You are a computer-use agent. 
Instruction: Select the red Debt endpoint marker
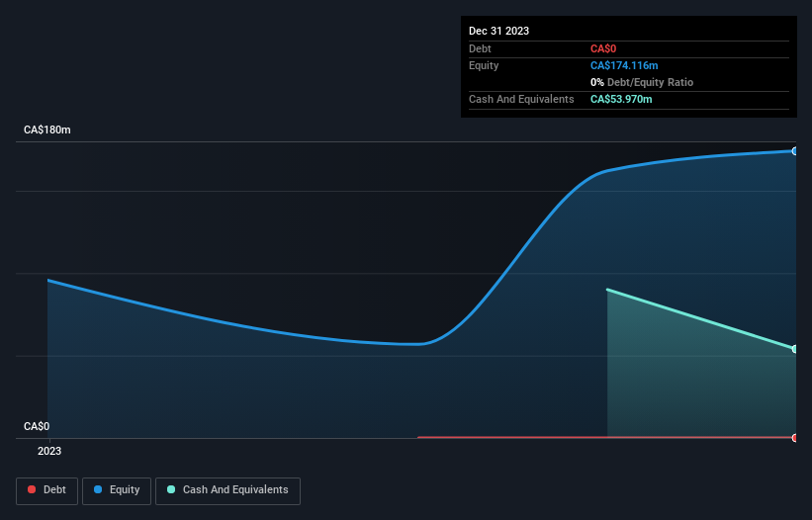(795, 438)
